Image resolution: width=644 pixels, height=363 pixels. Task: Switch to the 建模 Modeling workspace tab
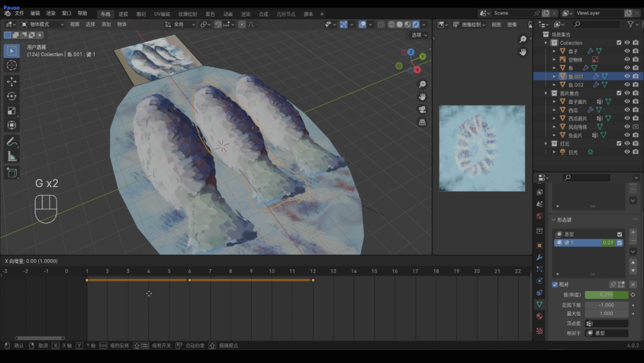click(x=123, y=14)
